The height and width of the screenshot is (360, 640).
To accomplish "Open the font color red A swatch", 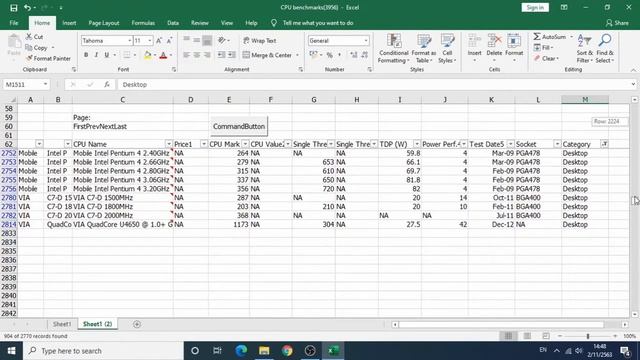I will pyautogui.click(x=163, y=55).
